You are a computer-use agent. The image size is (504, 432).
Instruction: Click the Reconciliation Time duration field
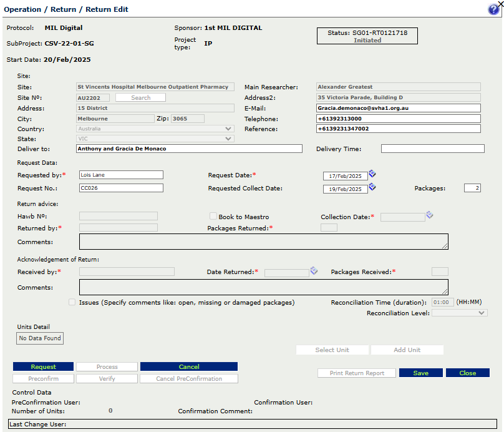tap(443, 302)
